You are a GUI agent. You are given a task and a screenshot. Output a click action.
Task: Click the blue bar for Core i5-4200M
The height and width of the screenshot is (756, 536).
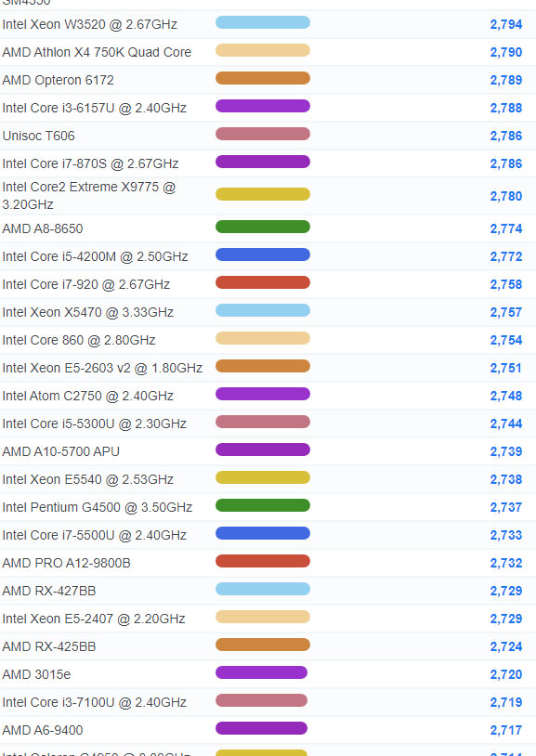pos(263,254)
